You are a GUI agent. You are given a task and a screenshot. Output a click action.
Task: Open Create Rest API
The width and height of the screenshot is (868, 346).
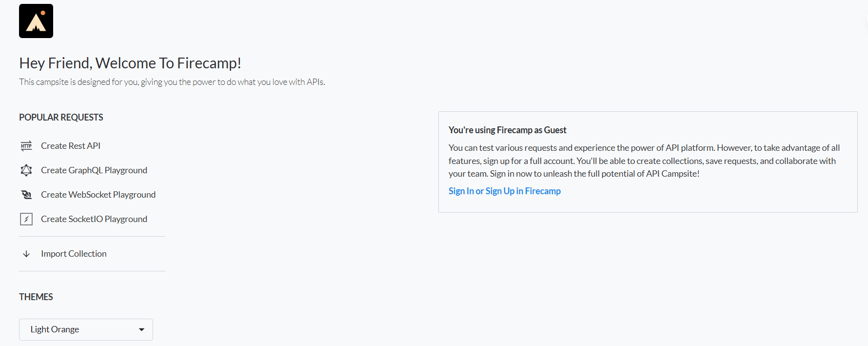pyautogui.click(x=71, y=145)
